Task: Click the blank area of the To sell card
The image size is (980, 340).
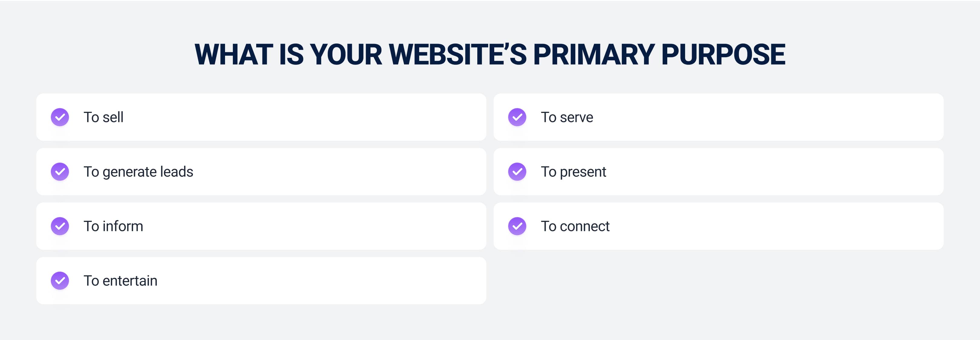Action: [304, 117]
